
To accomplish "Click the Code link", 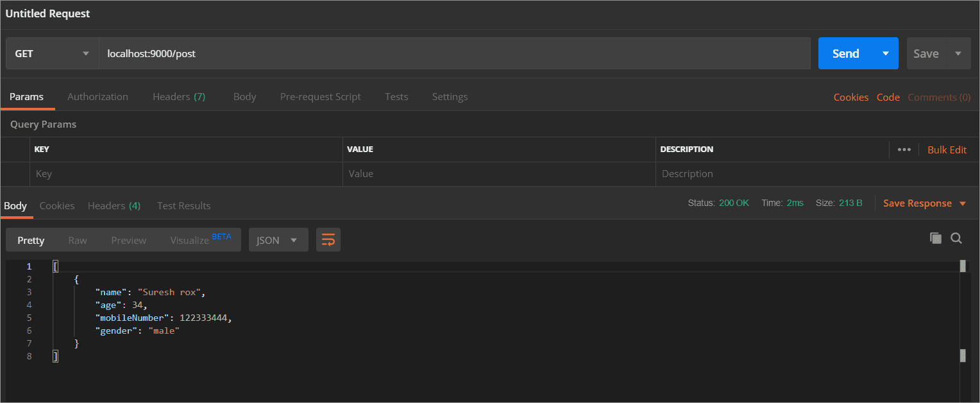I will tap(888, 98).
